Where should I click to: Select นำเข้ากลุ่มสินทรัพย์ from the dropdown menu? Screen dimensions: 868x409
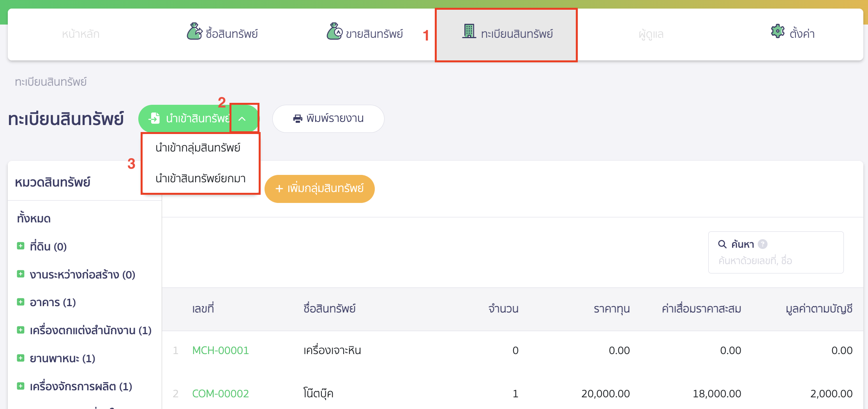tap(198, 148)
